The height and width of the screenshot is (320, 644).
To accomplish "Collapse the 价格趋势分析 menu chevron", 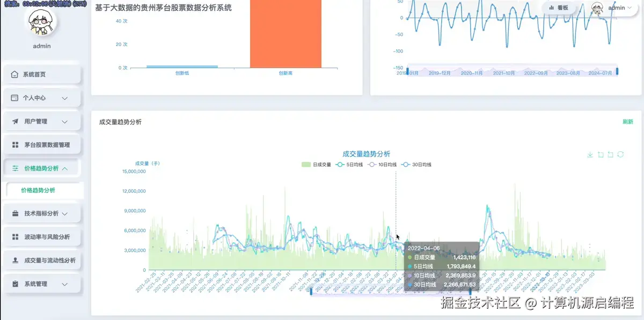I will [x=65, y=168].
